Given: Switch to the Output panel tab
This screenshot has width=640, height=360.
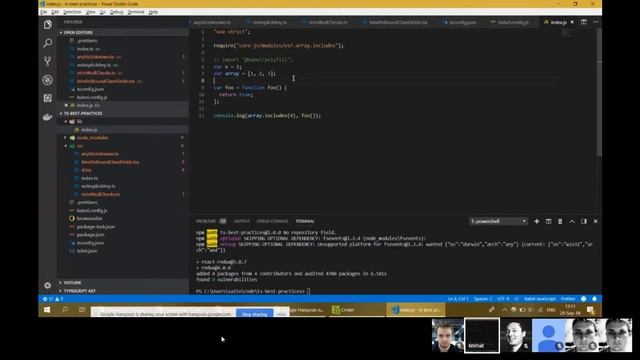Looking at the screenshot, I should click(242, 221).
